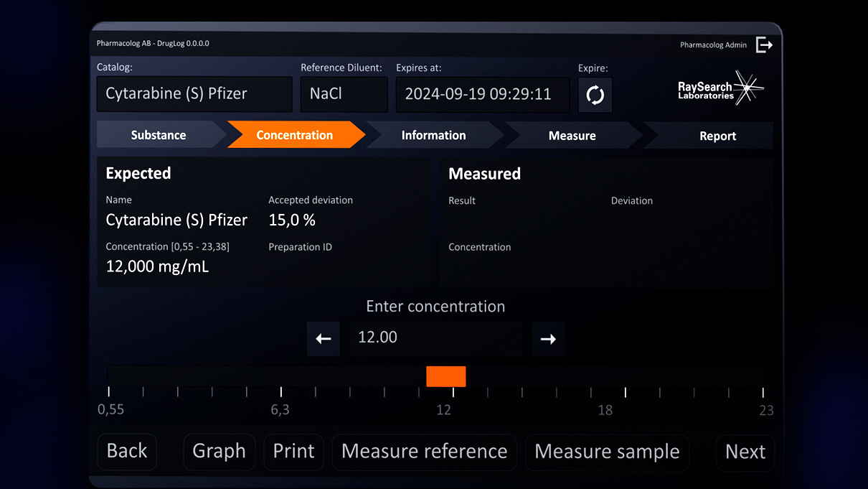Click the logout icon beside Pharmacolog Admin
868x489 pixels.
pyautogui.click(x=765, y=45)
